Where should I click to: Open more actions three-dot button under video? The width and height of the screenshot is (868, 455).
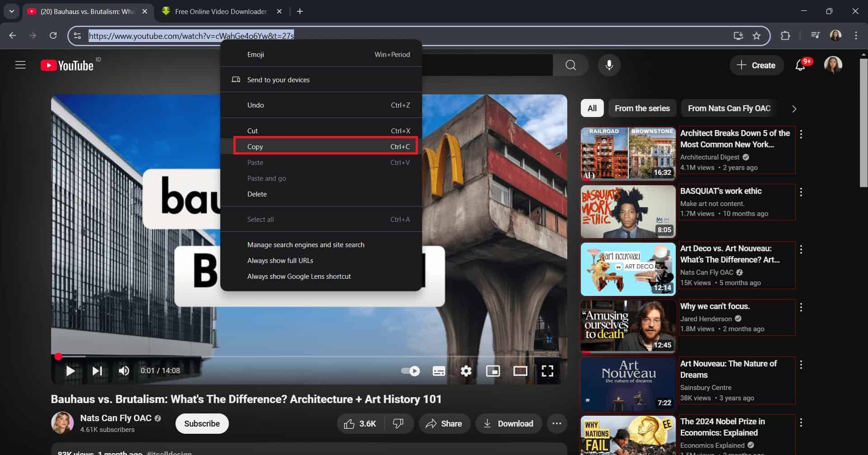(x=557, y=423)
